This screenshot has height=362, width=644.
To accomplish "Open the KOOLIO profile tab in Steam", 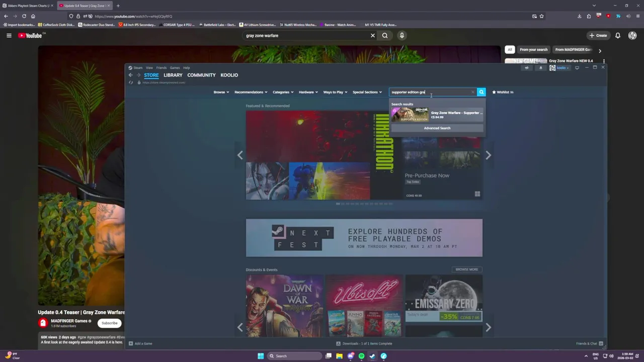I will pos(229,75).
